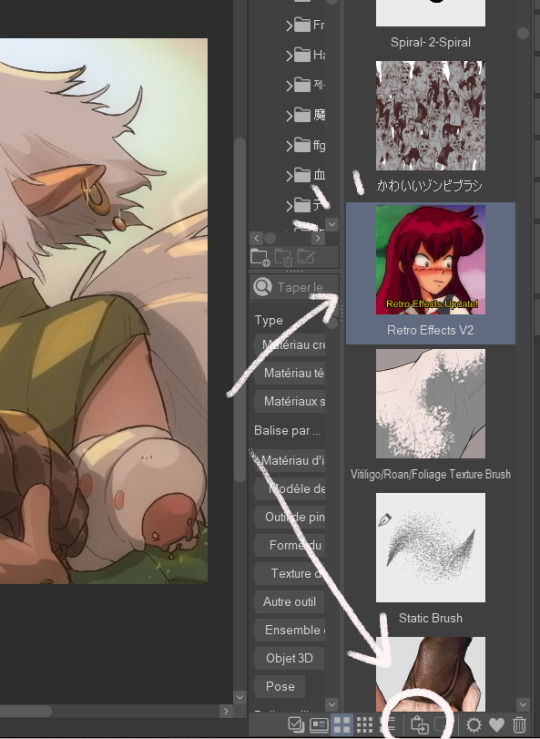Select Retro Effects V2 material

pos(430,273)
